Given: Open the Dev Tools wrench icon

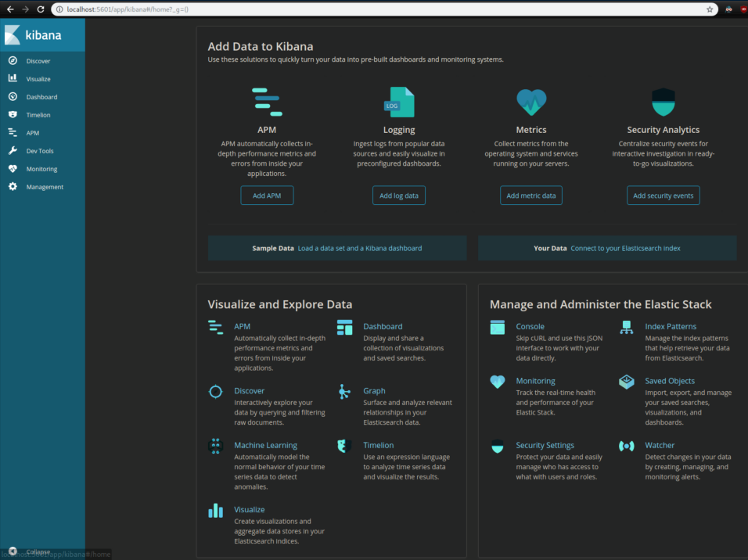Looking at the screenshot, I should coord(13,151).
